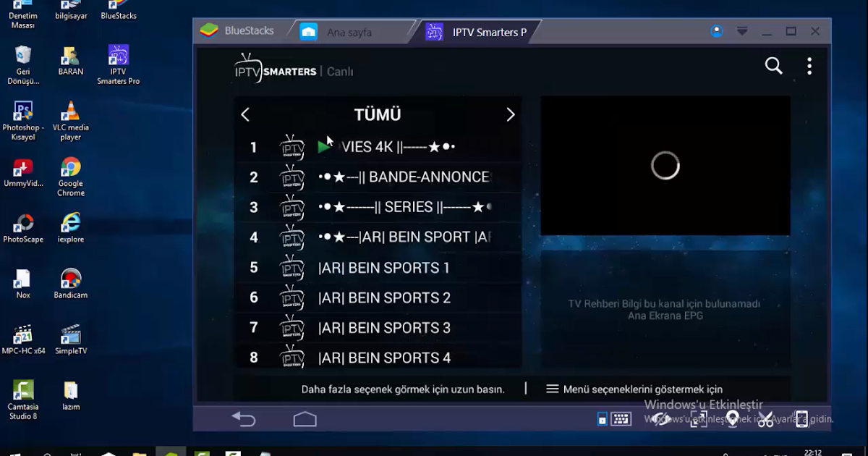Click the menu lines icon in hint bar
Viewport: 868px width, 456px height.
(x=553, y=389)
